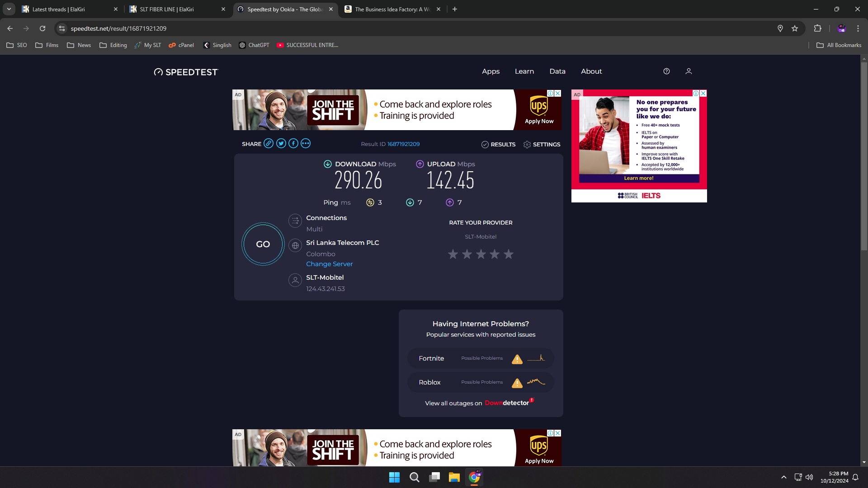Open Fortnite possible problems row
Viewport: 868px width, 488px height.
coord(481,358)
